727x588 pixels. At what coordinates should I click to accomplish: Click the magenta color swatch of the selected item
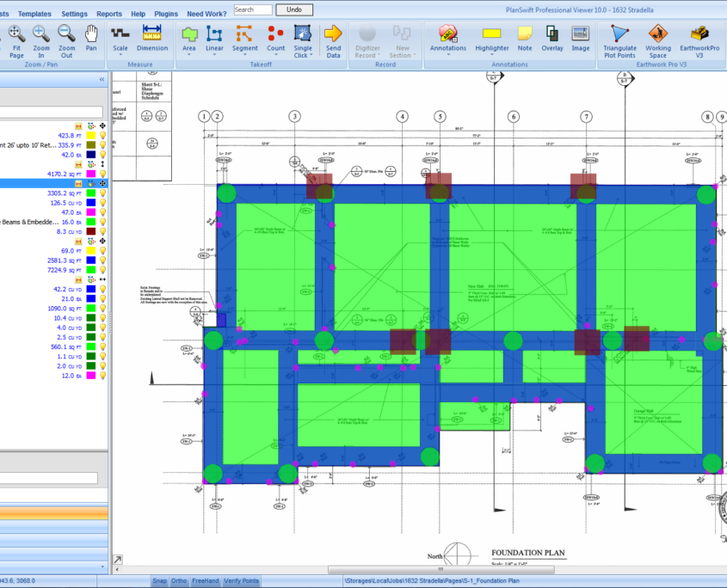pyautogui.click(x=91, y=174)
